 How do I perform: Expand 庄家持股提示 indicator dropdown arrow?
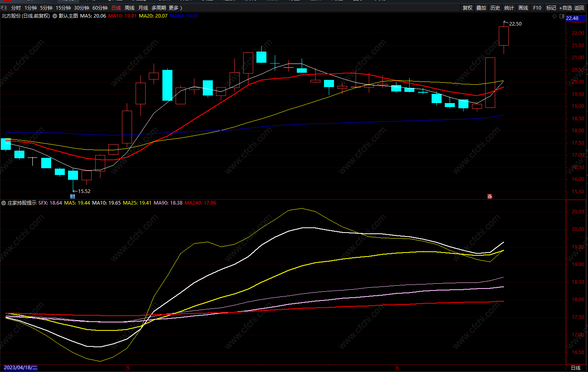coord(4,203)
